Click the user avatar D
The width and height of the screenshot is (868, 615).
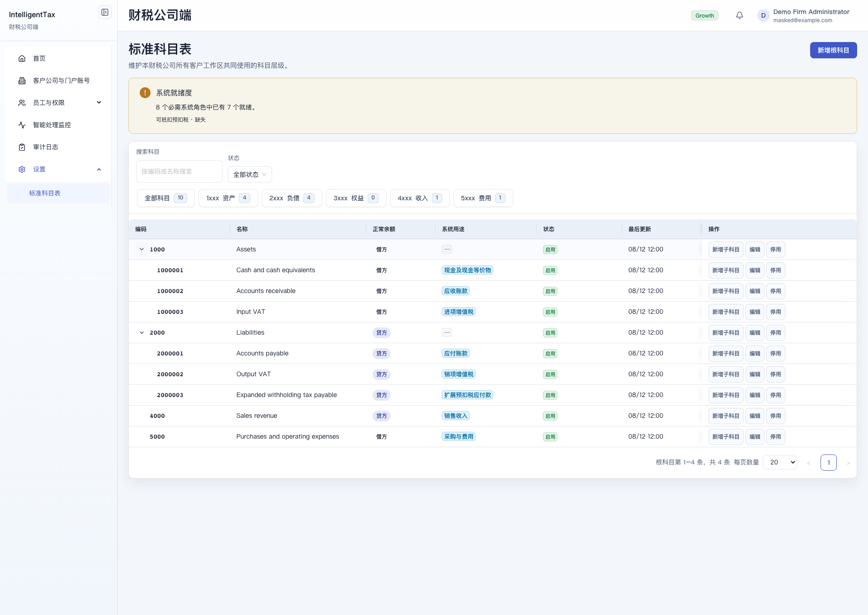click(763, 15)
